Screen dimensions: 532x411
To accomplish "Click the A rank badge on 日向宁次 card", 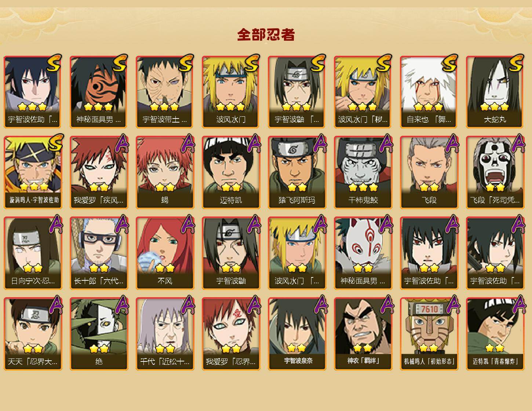I will (x=55, y=224).
